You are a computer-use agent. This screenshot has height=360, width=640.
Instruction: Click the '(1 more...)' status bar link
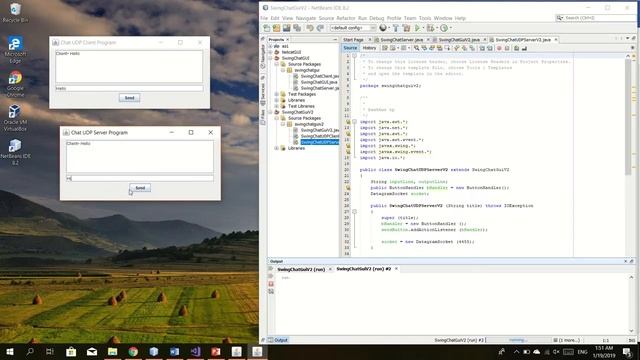click(569, 340)
